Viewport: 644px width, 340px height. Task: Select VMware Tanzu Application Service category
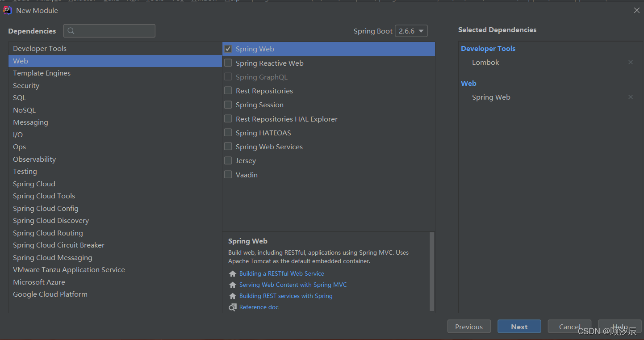pyautogui.click(x=115, y=269)
